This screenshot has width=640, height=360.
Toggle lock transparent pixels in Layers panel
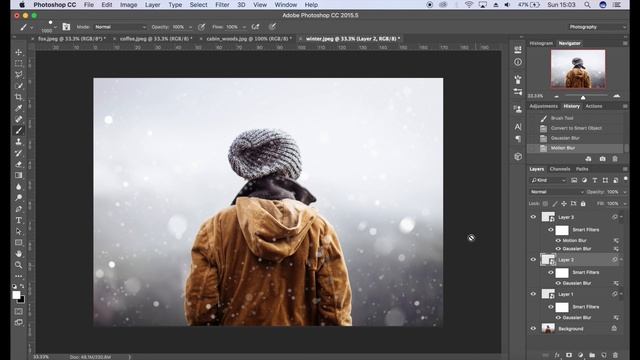coord(545,203)
